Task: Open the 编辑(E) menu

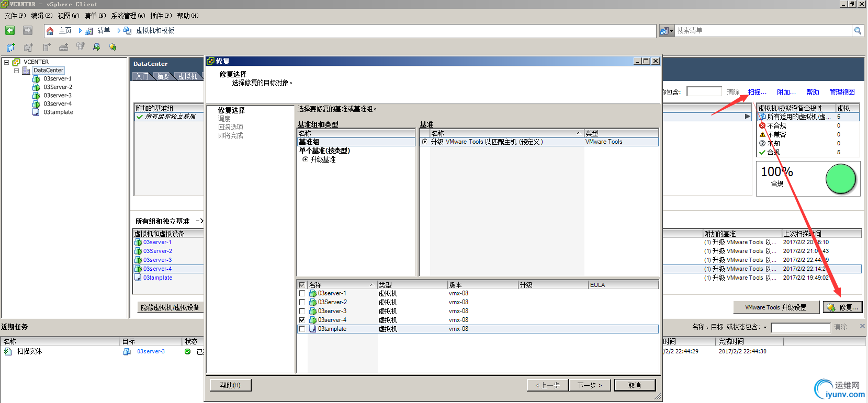Action: [42, 16]
